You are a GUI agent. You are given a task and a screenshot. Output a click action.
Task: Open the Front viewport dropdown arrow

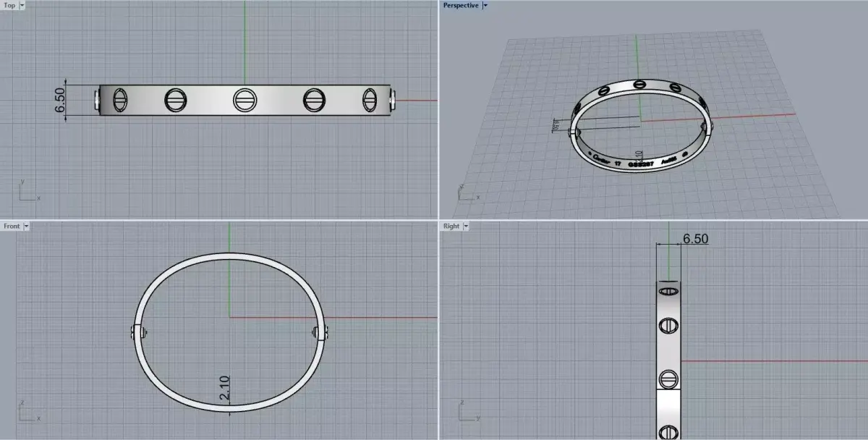(27, 227)
